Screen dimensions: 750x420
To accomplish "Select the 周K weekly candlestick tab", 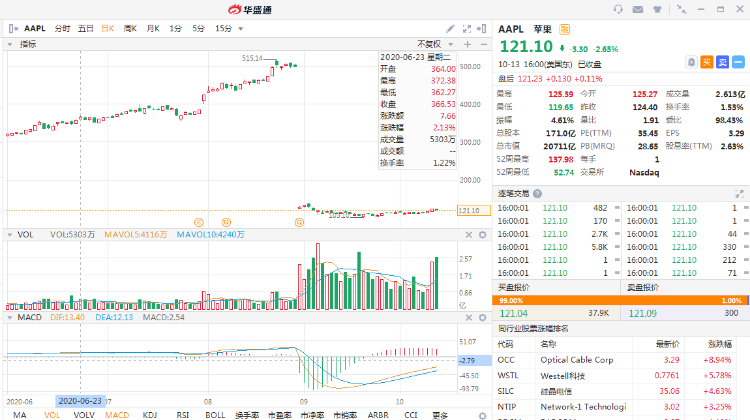I will pyautogui.click(x=130, y=29).
